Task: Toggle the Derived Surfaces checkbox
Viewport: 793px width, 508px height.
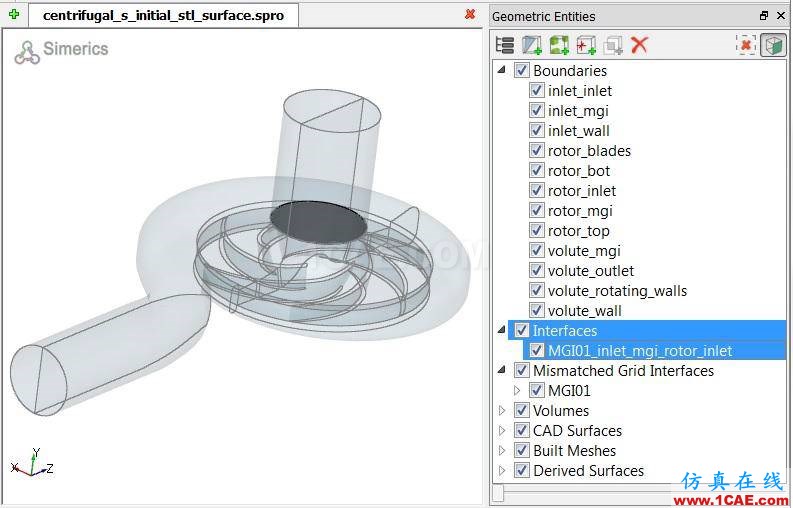Action: tap(521, 471)
